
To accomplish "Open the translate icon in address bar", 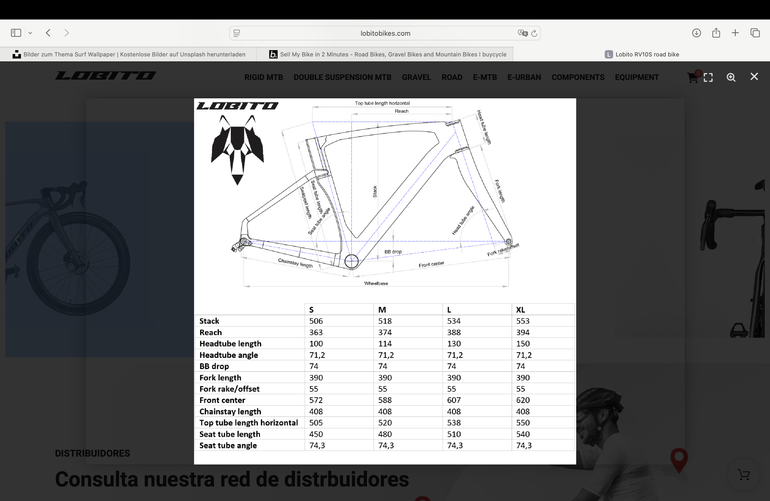I will coord(522,33).
